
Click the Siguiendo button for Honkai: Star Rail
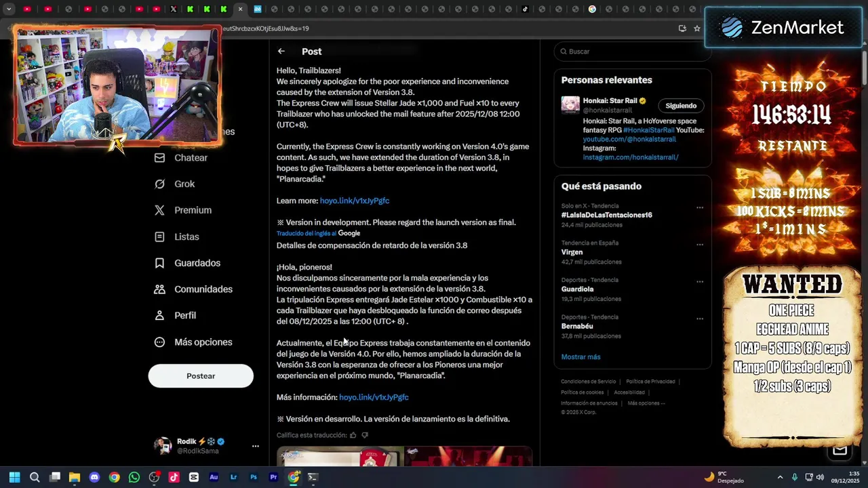click(681, 106)
